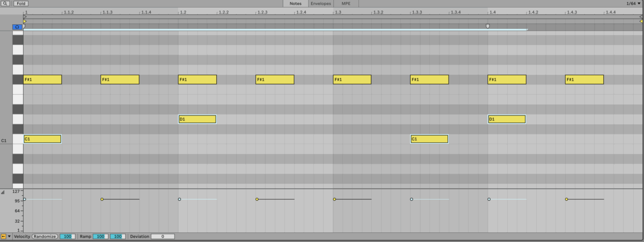Screen dimensions: 644x242
Task: Click the magnifier search icon
Action: [x=5, y=3]
